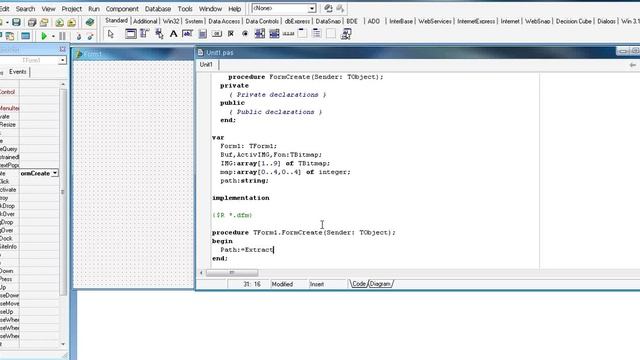Pick the ActionList component icon
The width and height of the screenshot is (640, 360).
346,34
